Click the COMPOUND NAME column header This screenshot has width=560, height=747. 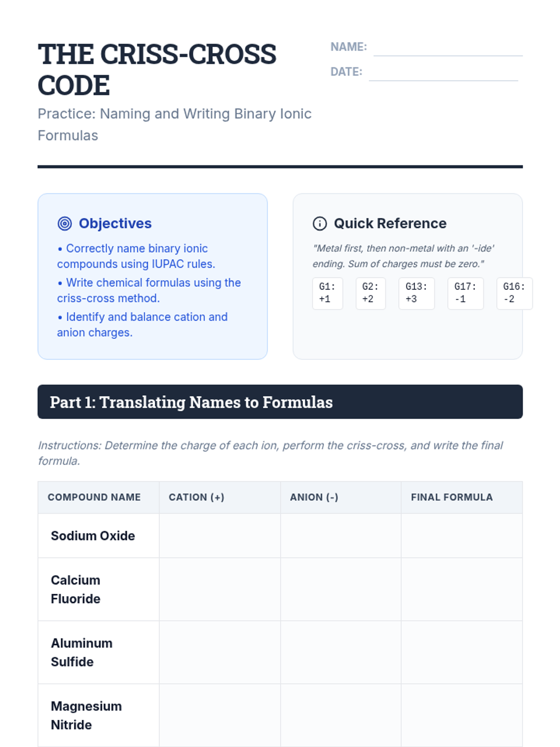(x=94, y=497)
